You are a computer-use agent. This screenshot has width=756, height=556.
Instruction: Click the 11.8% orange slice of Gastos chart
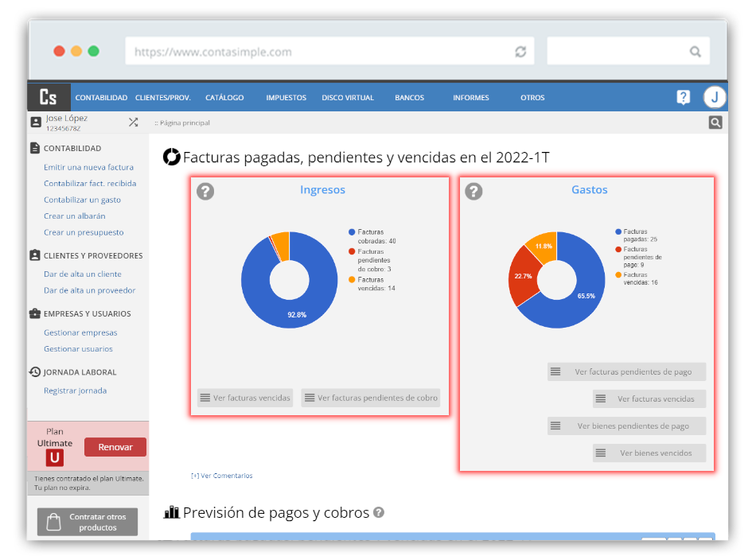[544, 247]
